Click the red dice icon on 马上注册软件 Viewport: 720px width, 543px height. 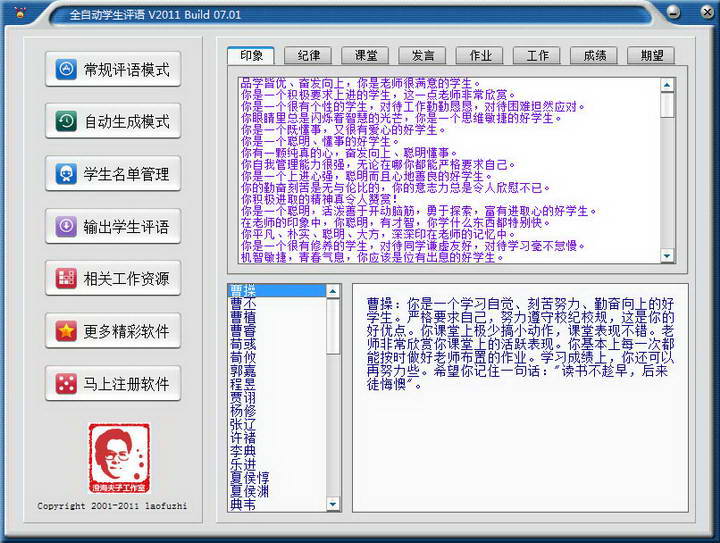[66, 384]
